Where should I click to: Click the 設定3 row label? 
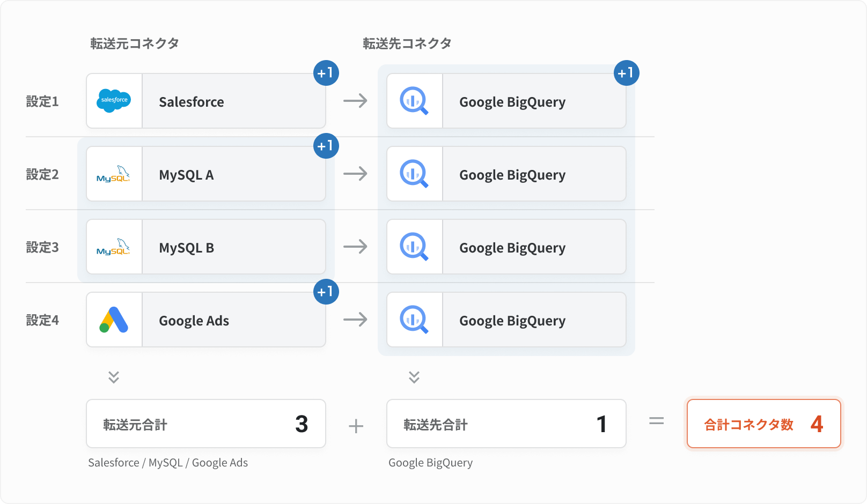pyautogui.click(x=42, y=247)
